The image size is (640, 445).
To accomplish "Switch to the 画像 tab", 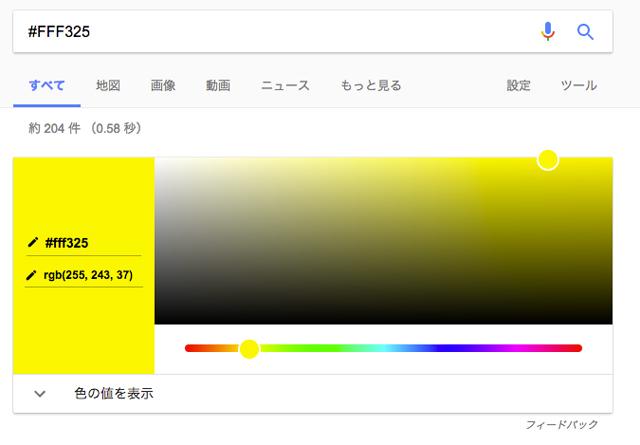I will pos(163,85).
